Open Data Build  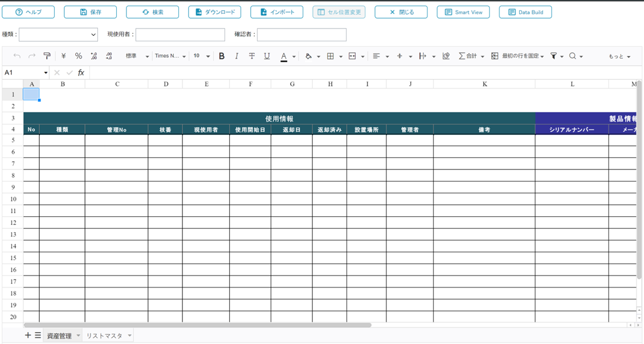[x=525, y=12]
